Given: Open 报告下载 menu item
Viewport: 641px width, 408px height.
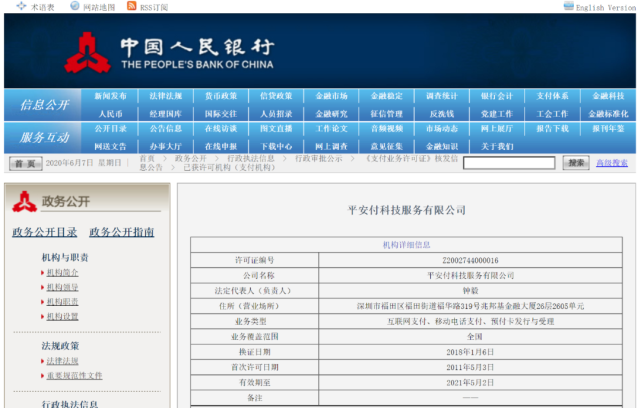Looking at the screenshot, I should 552,129.
